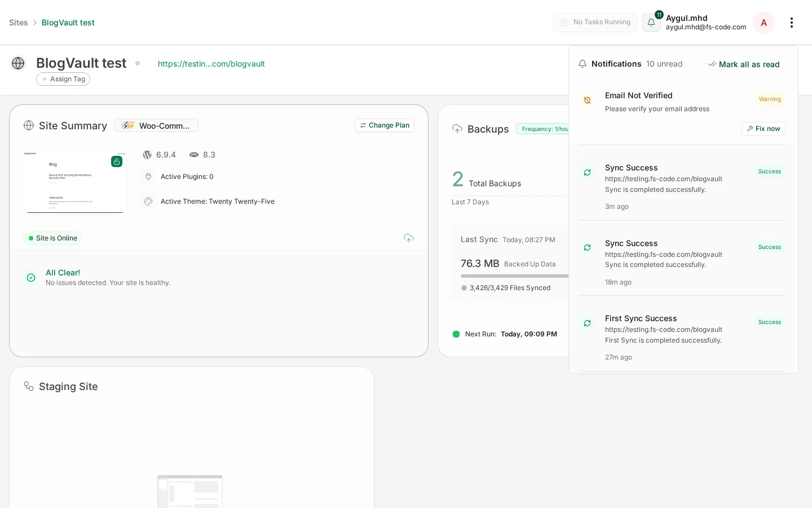Click the 3,426/3,429 Files Synced text
The width and height of the screenshot is (812, 508).
tap(510, 288)
